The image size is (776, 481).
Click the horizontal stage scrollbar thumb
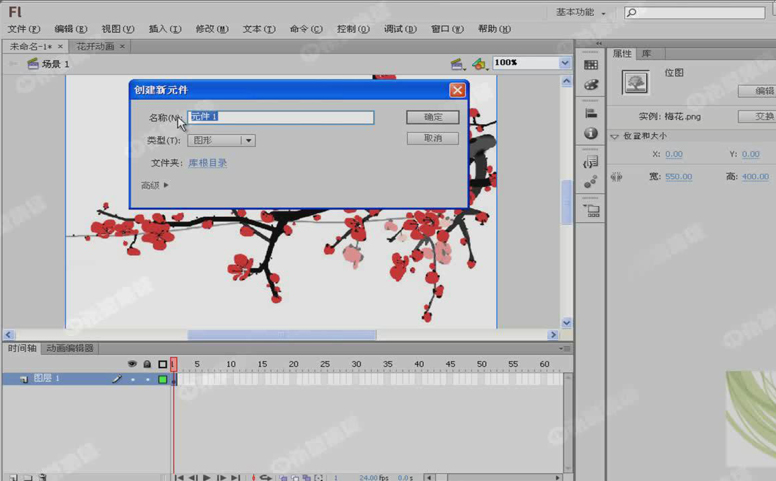tap(282, 335)
